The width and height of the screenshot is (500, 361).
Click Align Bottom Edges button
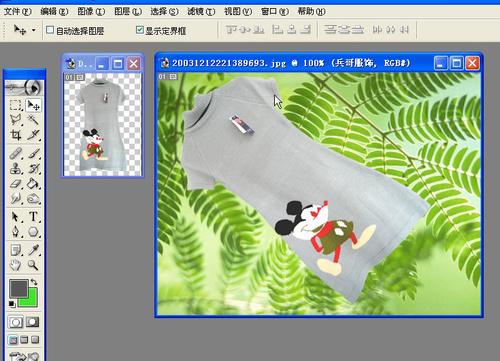[x=259, y=30]
